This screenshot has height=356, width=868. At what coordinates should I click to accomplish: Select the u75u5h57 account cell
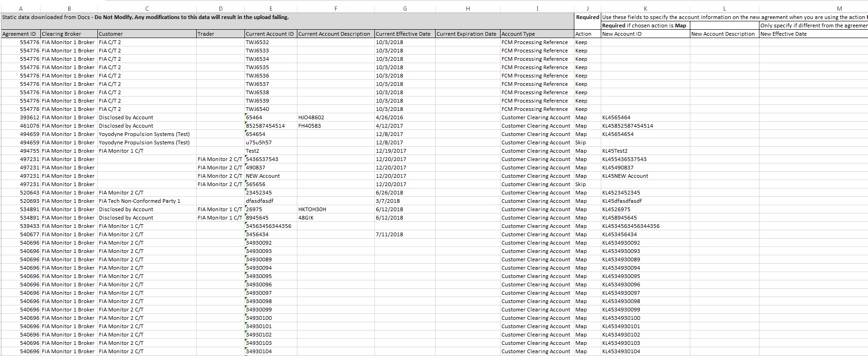[x=271, y=142]
